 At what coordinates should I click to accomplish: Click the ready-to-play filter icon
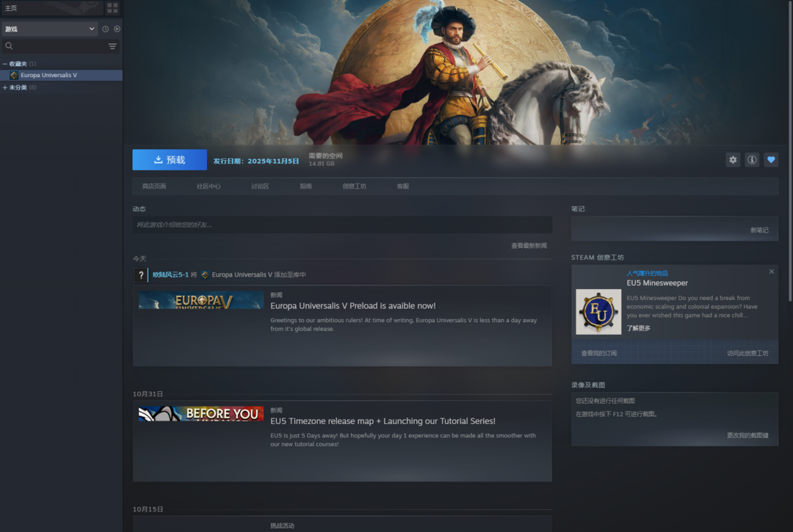pyautogui.click(x=117, y=29)
